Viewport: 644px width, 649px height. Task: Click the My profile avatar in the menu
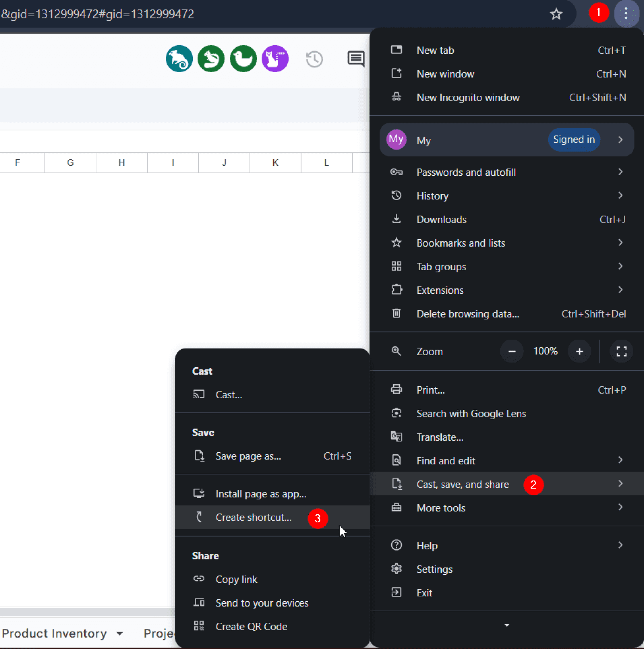pyautogui.click(x=396, y=139)
